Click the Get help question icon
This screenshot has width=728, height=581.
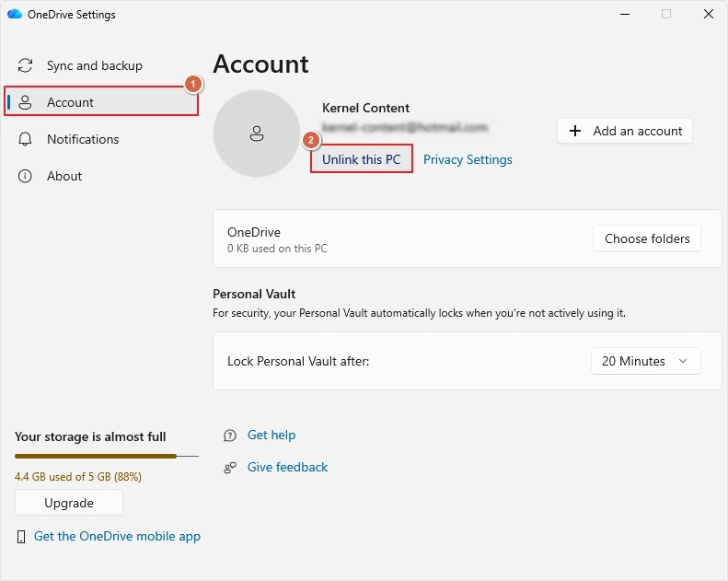pos(230,436)
